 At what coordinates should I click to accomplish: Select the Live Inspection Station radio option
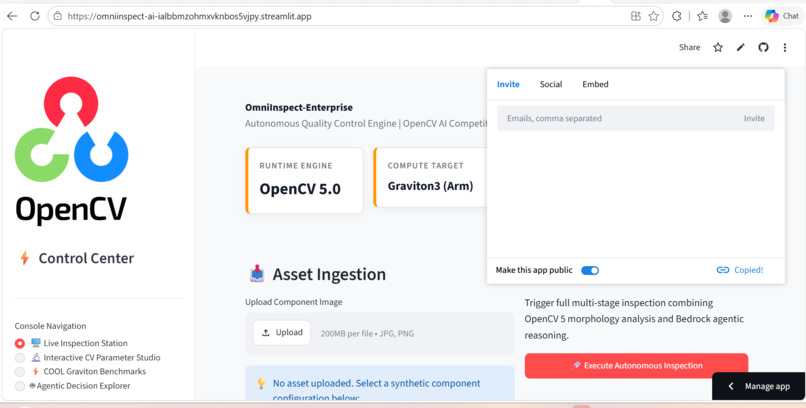(20, 343)
